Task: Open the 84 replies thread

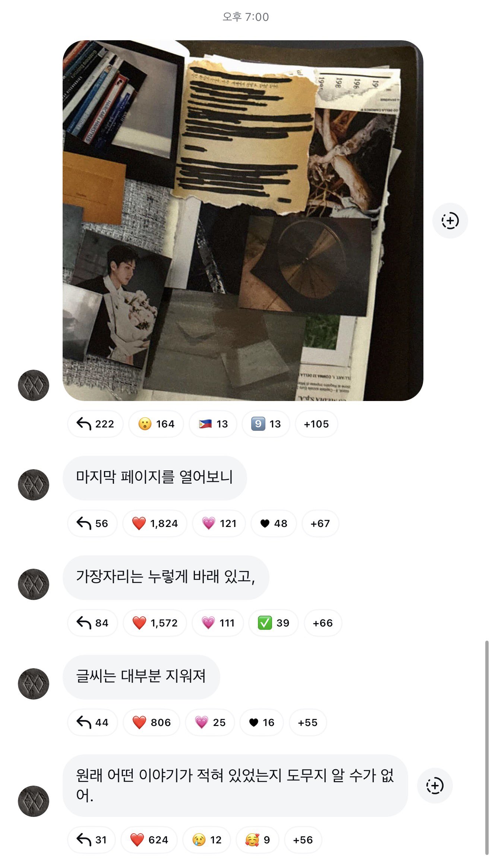Action: 92,623
